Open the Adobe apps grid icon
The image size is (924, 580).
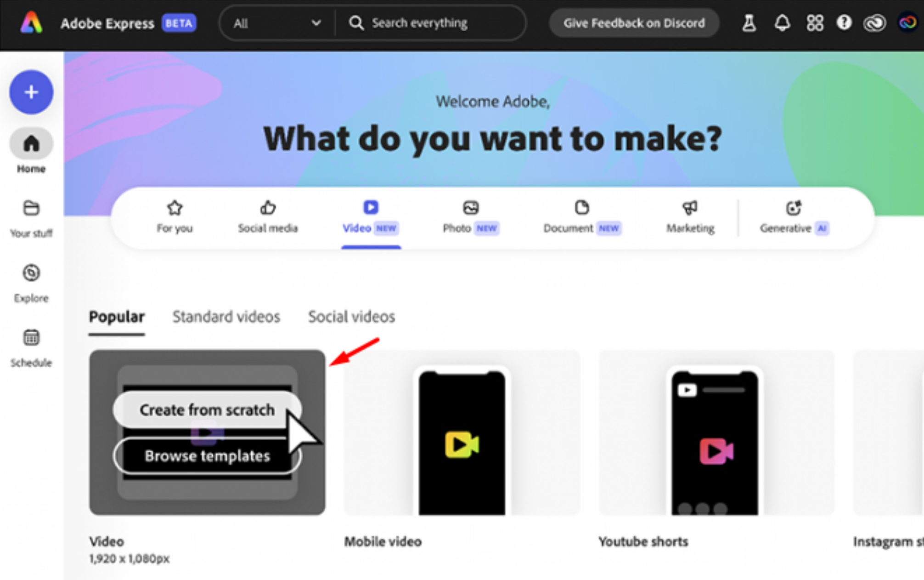[x=815, y=23]
